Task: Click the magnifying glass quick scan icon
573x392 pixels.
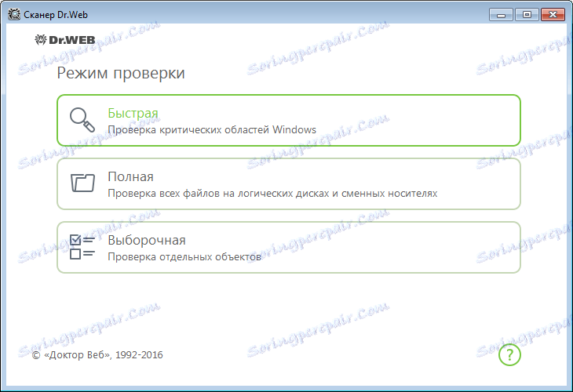Action: [x=82, y=120]
